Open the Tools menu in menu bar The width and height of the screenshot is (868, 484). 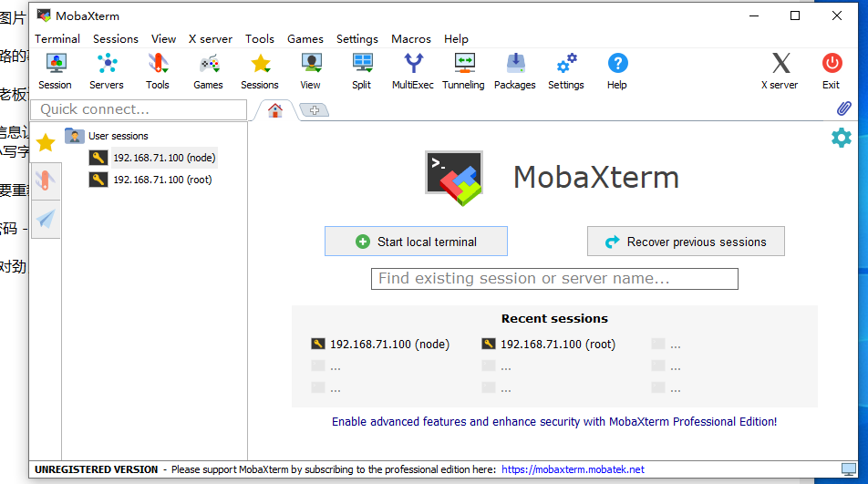tap(260, 38)
